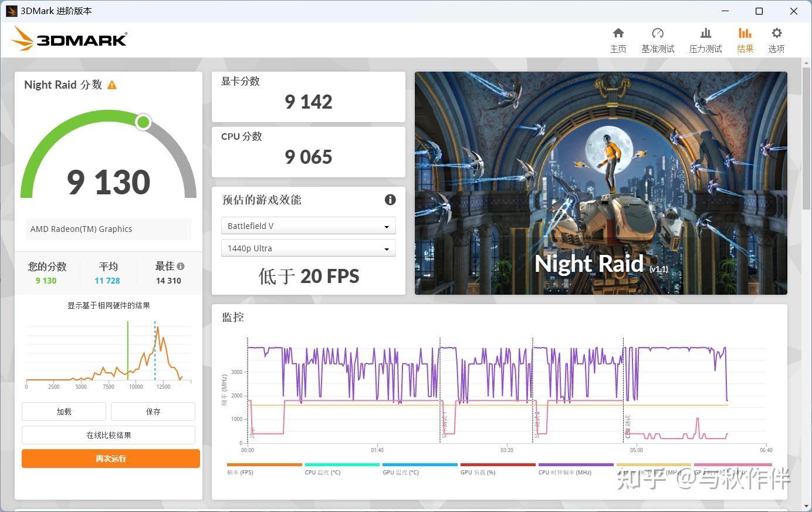This screenshot has width=812, height=512.
Task: Switch to the 压力测试 stress tests section
Action: click(705, 40)
